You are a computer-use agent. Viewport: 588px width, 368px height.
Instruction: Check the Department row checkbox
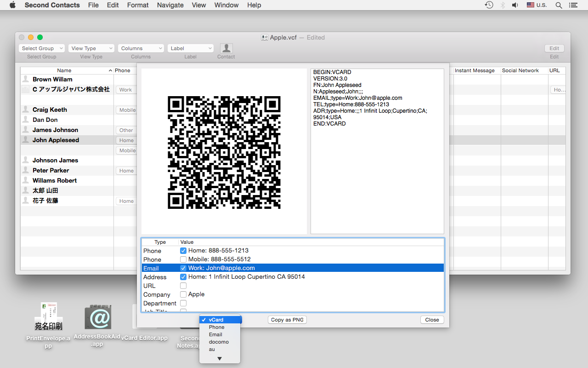click(183, 303)
